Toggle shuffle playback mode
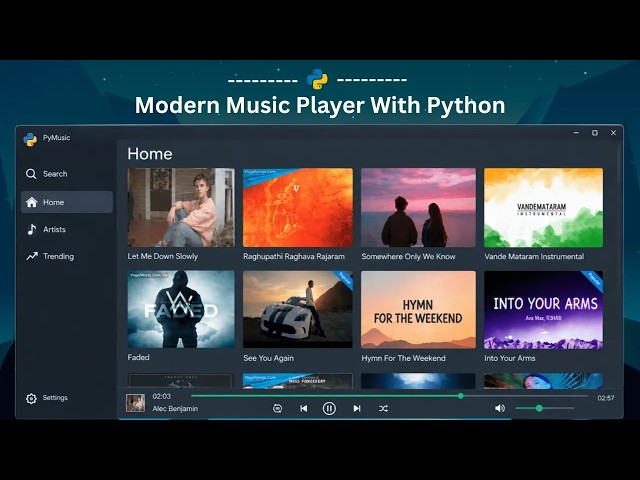 (x=383, y=408)
